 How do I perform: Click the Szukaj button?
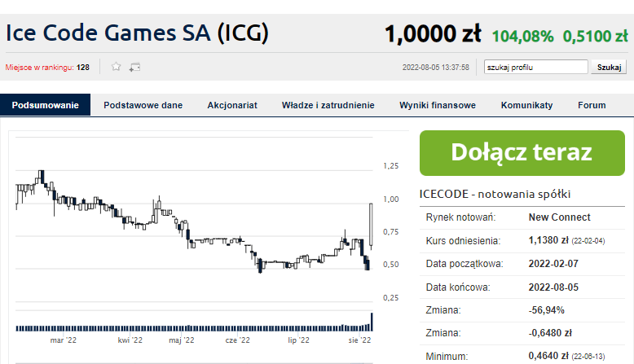tap(609, 67)
